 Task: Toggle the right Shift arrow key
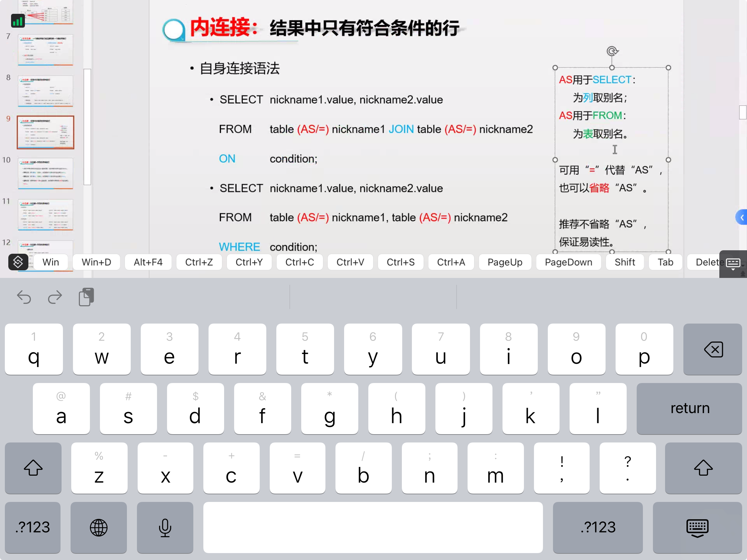coord(703,468)
